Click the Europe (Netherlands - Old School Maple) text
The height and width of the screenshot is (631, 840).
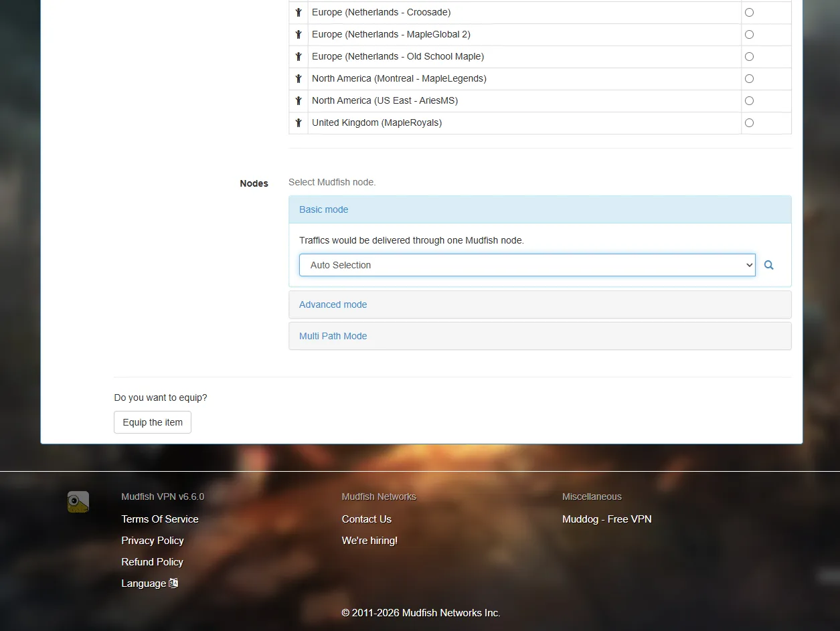[398, 56]
